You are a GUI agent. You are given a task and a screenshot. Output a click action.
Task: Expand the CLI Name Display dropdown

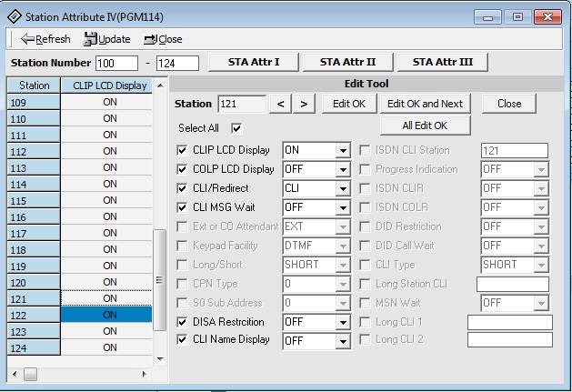[x=342, y=340]
